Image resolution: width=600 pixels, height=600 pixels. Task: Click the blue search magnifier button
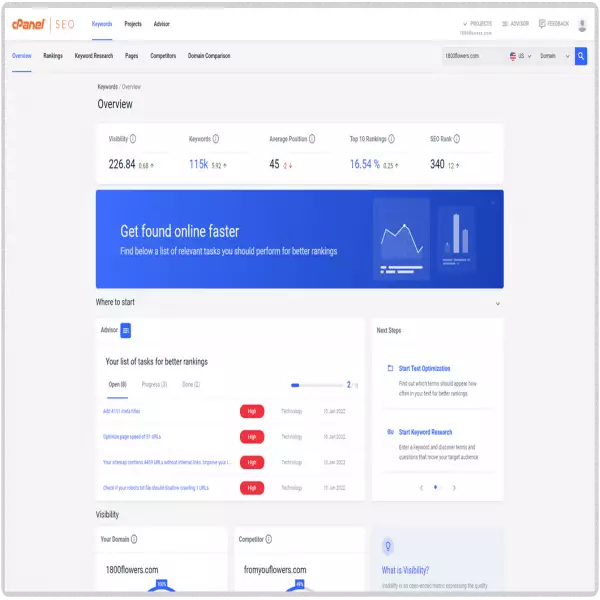(581, 56)
